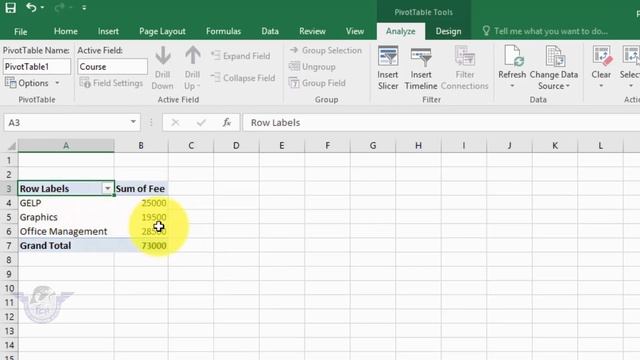Select the Office Management cell

(66, 231)
